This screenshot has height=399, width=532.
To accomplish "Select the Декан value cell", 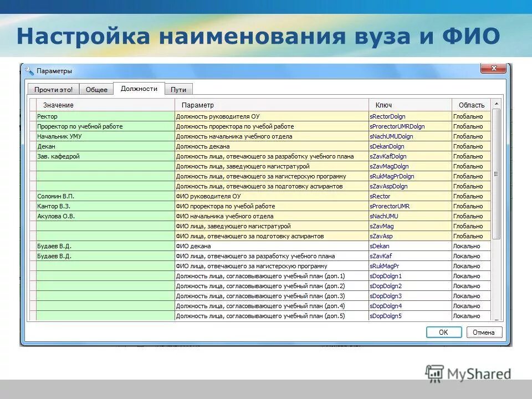I will (105, 146).
